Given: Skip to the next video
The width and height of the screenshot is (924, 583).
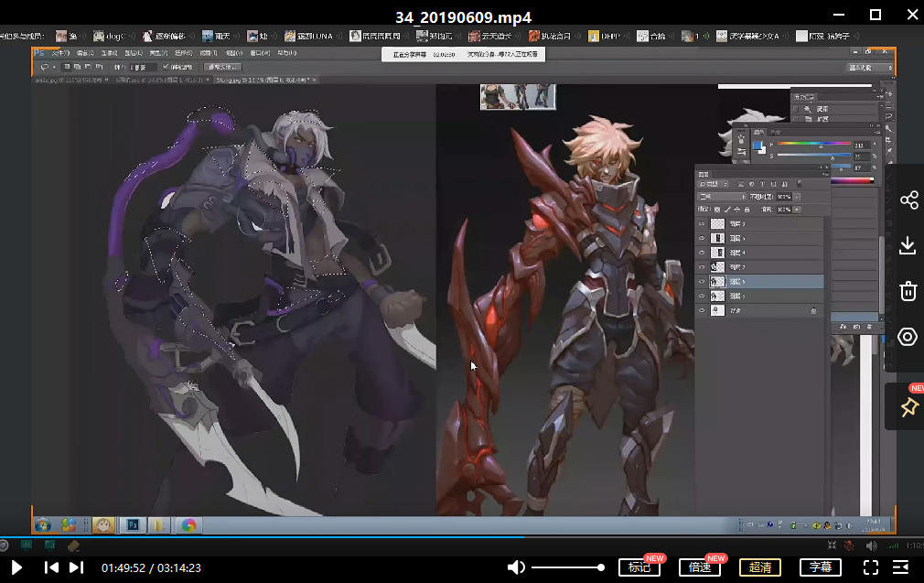Looking at the screenshot, I should point(77,567).
